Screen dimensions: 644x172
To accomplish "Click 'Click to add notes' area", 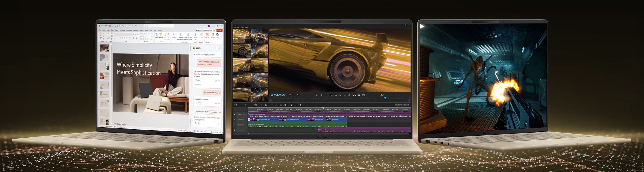I will click(119, 124).
